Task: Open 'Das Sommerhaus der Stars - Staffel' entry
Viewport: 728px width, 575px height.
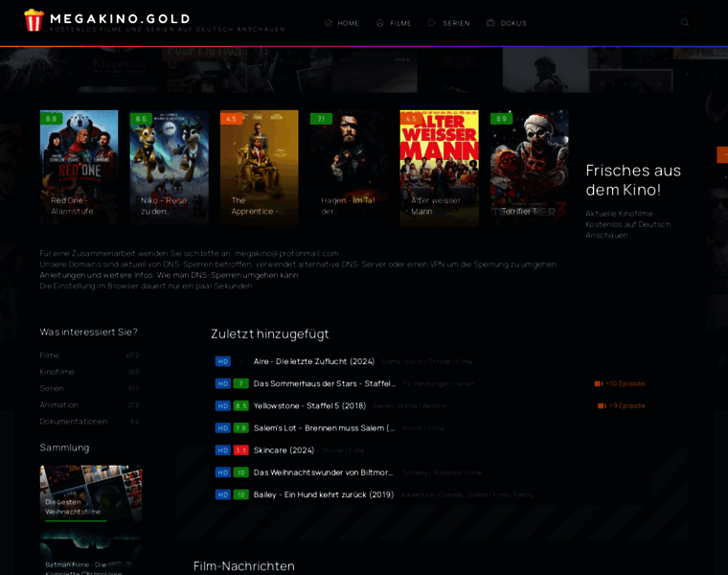Action: point(325,383)
